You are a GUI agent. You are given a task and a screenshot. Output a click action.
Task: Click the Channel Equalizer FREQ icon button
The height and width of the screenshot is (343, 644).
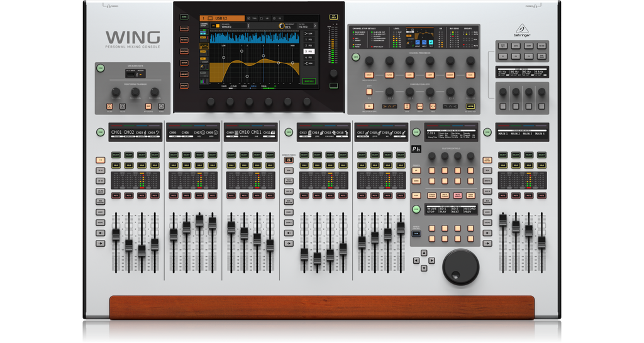point(433,106)
